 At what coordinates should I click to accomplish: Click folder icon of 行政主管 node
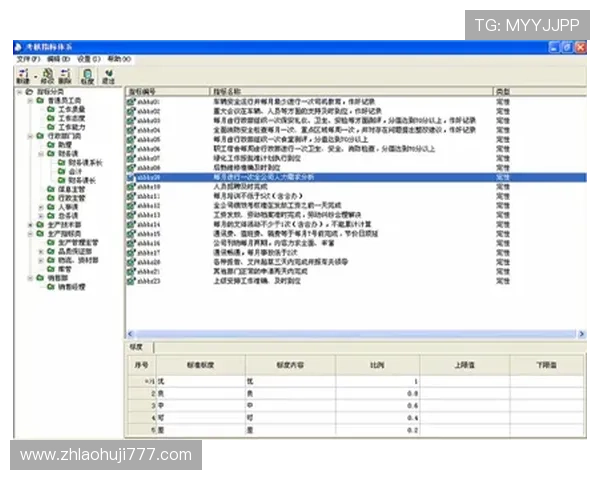51,198
